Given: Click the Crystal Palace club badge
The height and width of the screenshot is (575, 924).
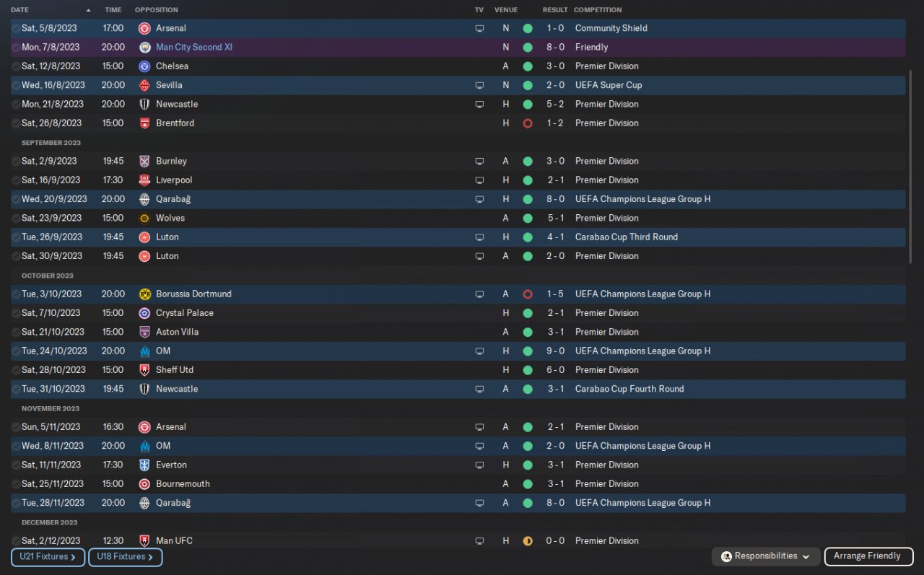Looking at the screenshot, I should [x=144, y=313].
